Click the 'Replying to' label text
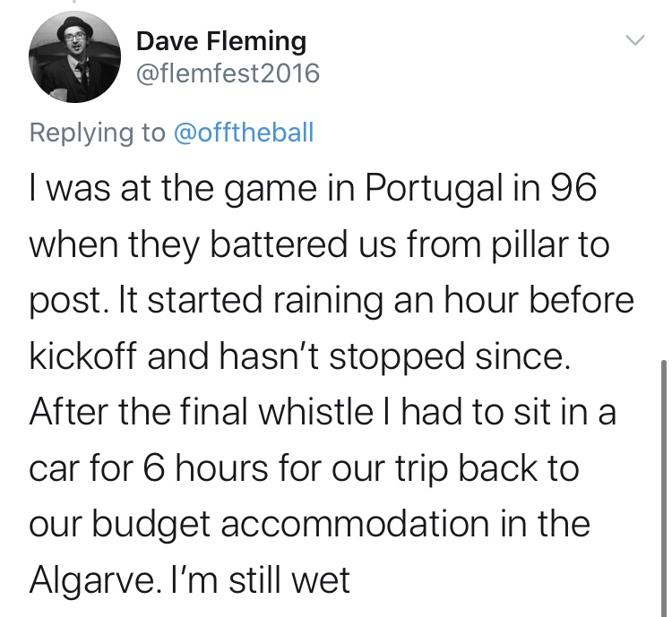Viewport: 672px width, 617px height. pos(98,133)
